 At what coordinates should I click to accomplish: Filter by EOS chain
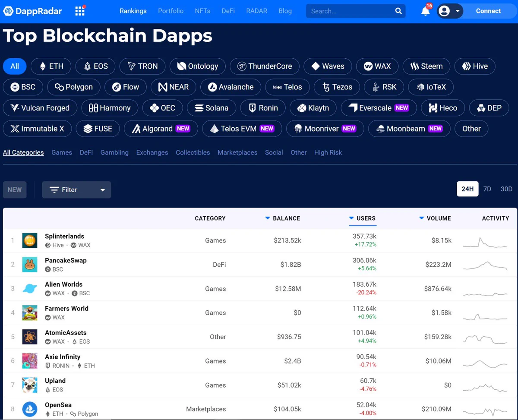pyautogui.click(x=95, y=66)
